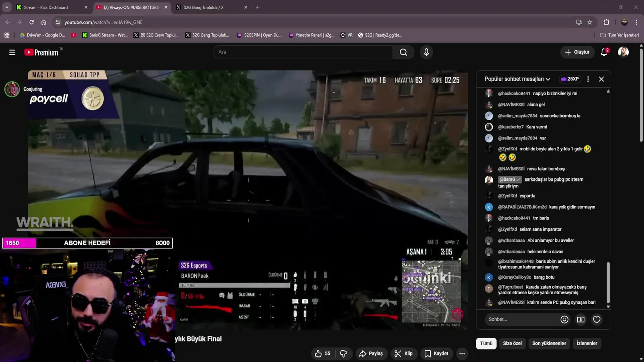
Task: Click the Kaydet save button
Action: tap(436, 354)
